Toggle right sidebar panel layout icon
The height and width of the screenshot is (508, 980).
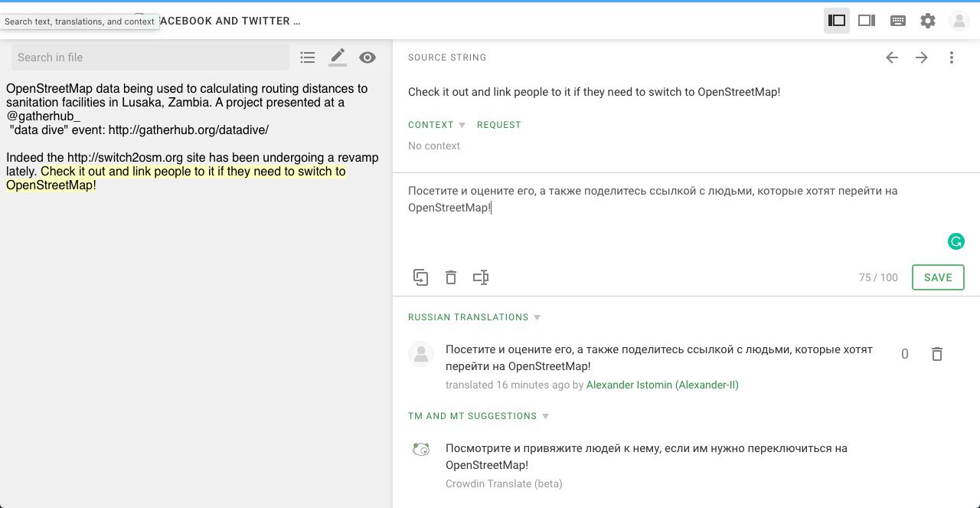point(867,21)
